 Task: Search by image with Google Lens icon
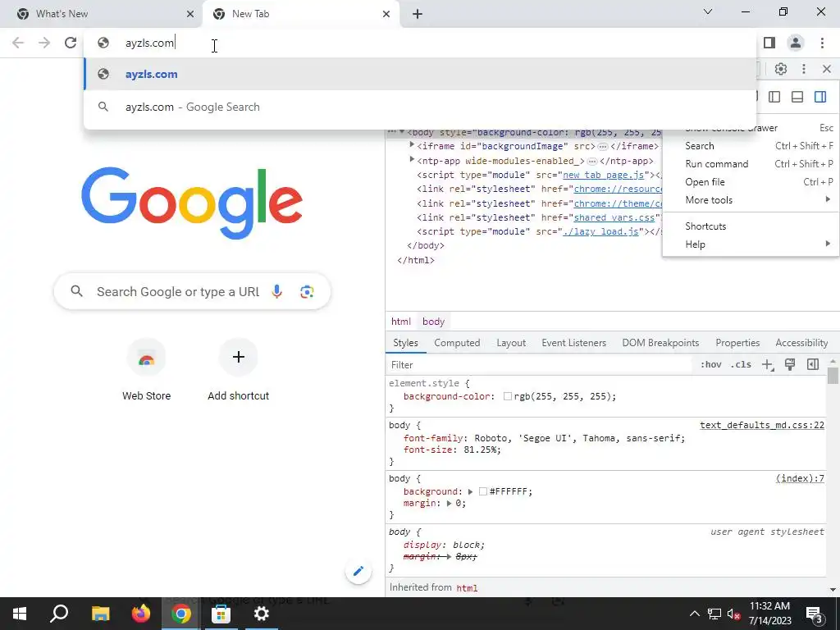tap(307, 291)
